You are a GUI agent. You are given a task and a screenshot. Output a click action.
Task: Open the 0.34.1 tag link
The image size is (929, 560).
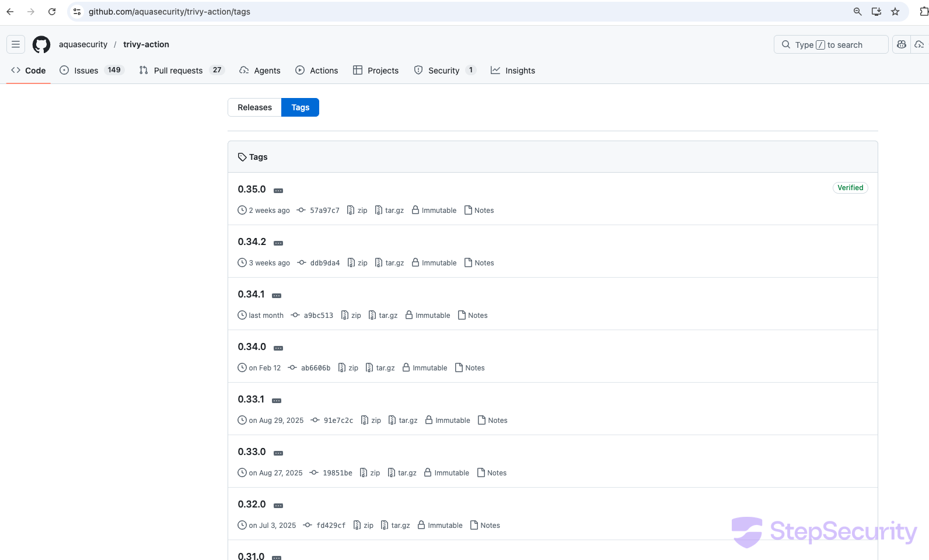click(251, 294)
